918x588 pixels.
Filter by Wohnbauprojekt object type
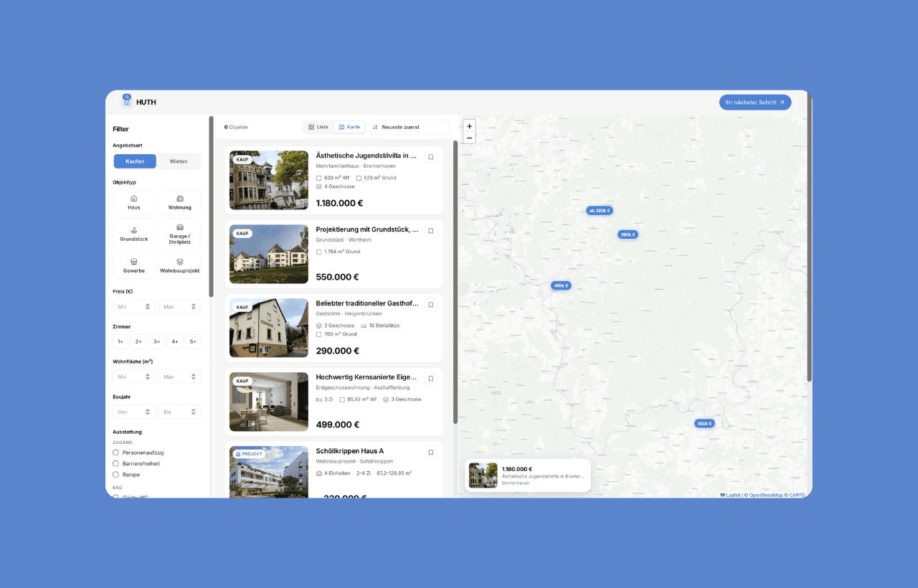[180, 266]
